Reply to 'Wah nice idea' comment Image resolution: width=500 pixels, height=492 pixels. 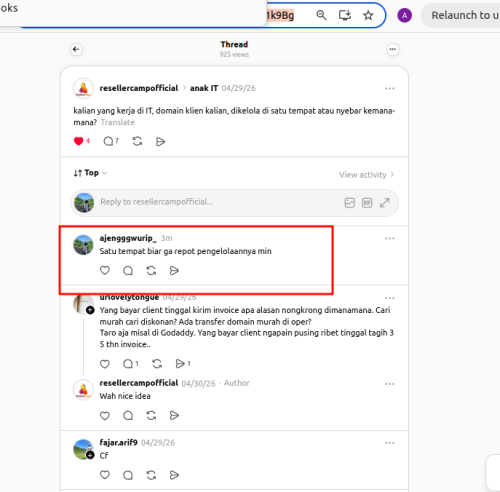128,415
